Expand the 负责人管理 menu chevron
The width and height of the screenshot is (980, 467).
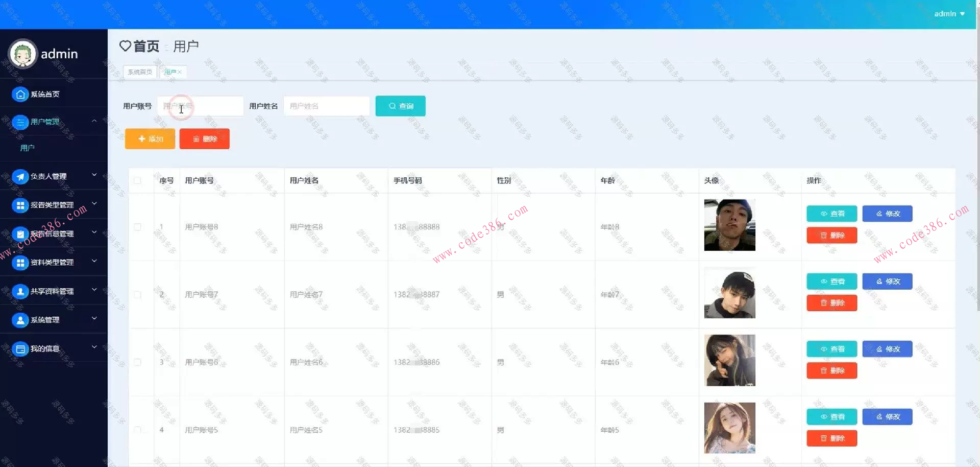[x=94, y=175]
